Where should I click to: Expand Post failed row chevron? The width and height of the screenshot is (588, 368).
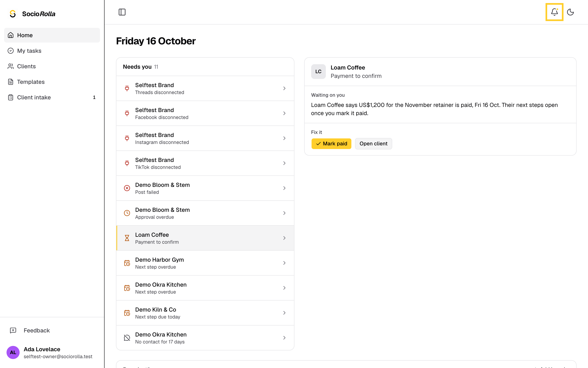click(x=284, y=188)
